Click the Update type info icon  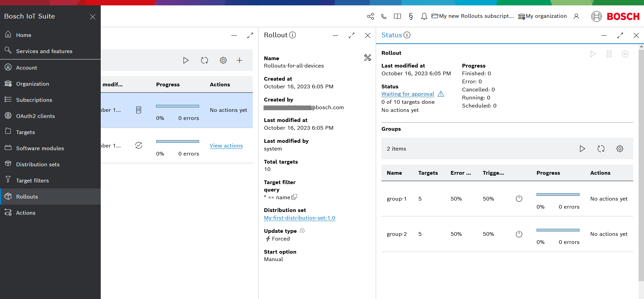pyautogui.click(x=302, y=231)
